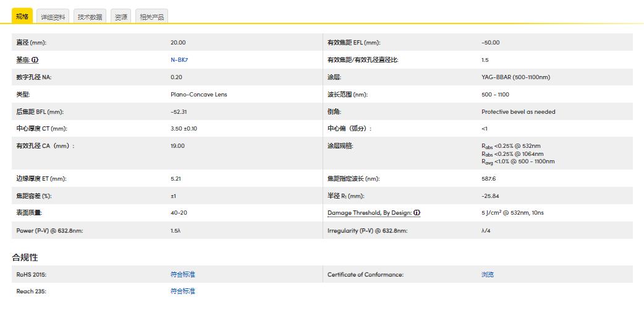Select the edge thickness value 5.21
The image size is (644, 318).
click(176, 179)
